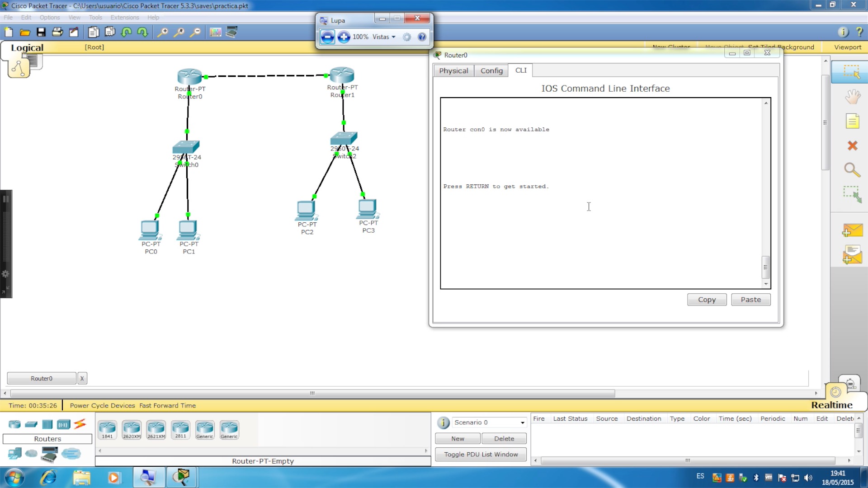Select the Inspect magnifier tool in the right sidebar

click(x=852, y=170)
